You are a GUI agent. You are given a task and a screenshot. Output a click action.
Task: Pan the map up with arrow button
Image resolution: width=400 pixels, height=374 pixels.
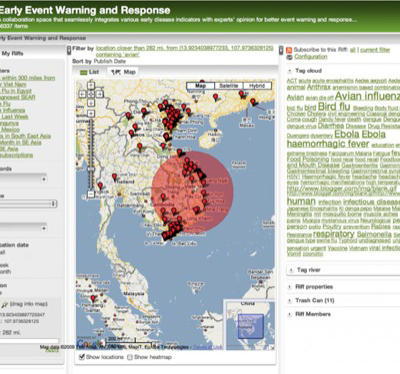pyautogui.click(x=91, y=86)
